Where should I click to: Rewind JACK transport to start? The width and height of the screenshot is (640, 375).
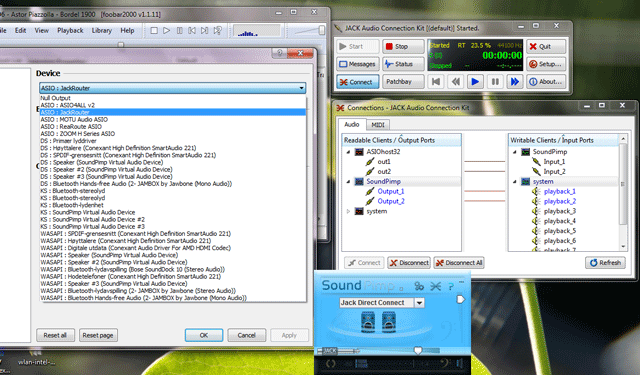click(x=436, y=82)
